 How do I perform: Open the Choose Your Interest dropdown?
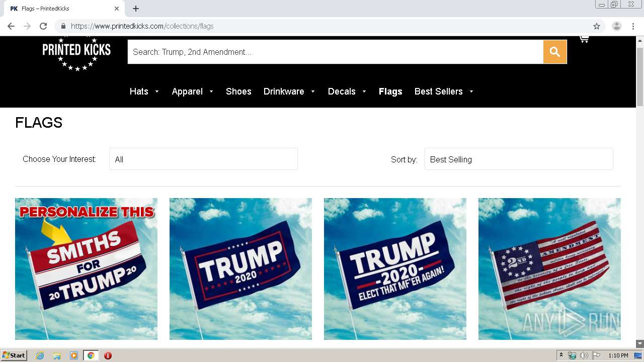point(203,159)
